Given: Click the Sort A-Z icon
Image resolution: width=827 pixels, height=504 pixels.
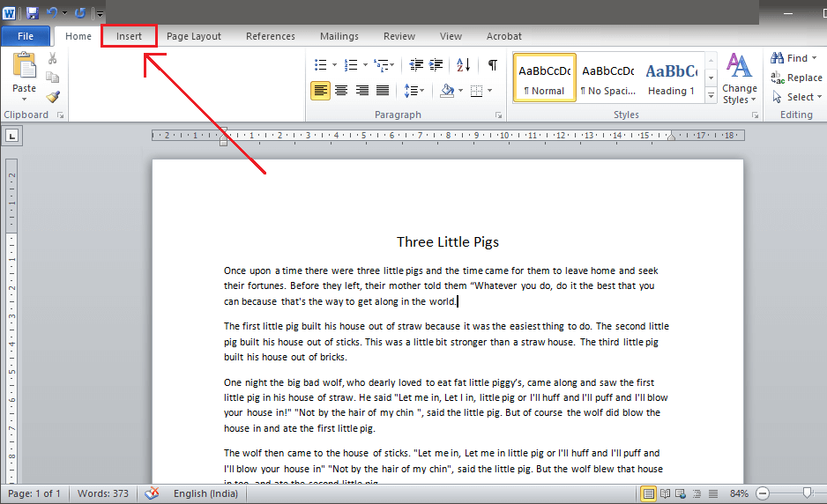Looking at the screenshot, I should tap(462, 65).
